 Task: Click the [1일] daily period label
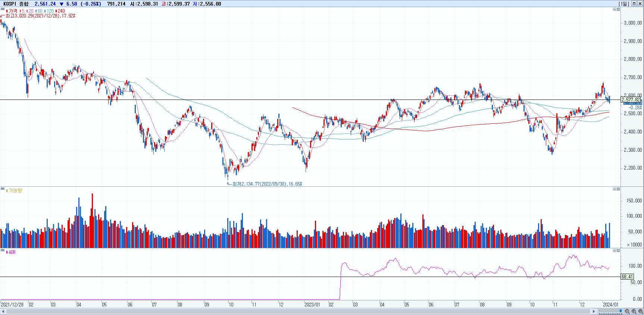pos(624,4)
